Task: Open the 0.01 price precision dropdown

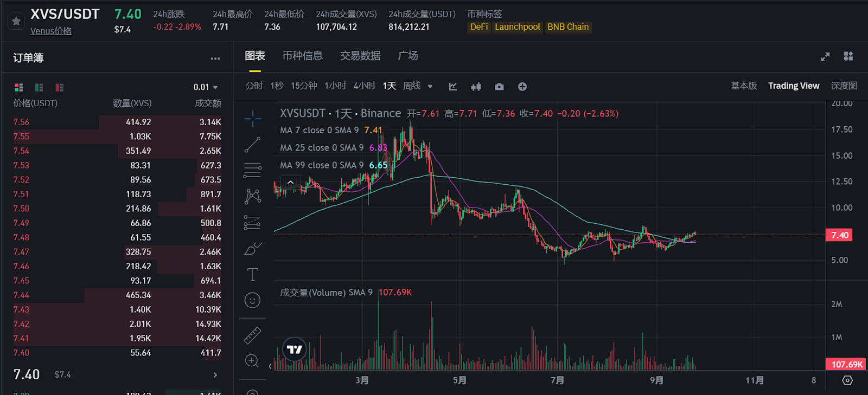Action: 206,87
